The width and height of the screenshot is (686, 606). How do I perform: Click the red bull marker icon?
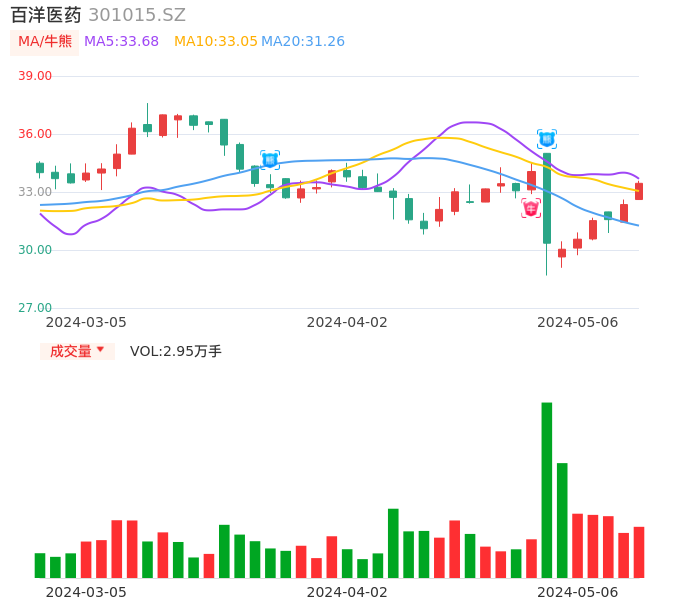pos(531,208)
